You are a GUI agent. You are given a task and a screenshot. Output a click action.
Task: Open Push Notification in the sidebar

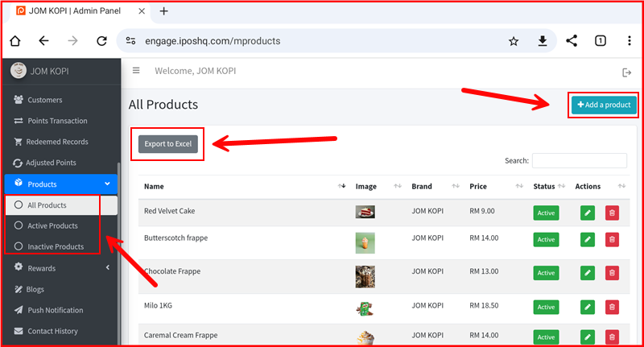point(55,310)
